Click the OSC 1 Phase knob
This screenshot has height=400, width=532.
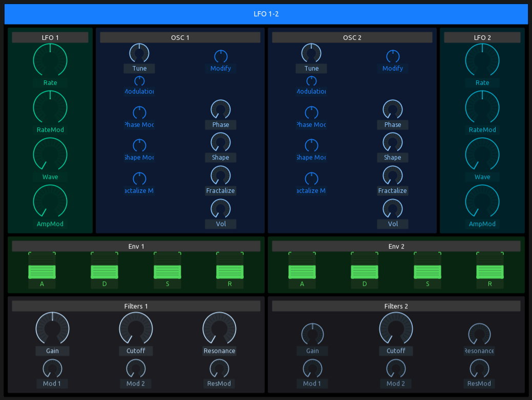(221, 109)
